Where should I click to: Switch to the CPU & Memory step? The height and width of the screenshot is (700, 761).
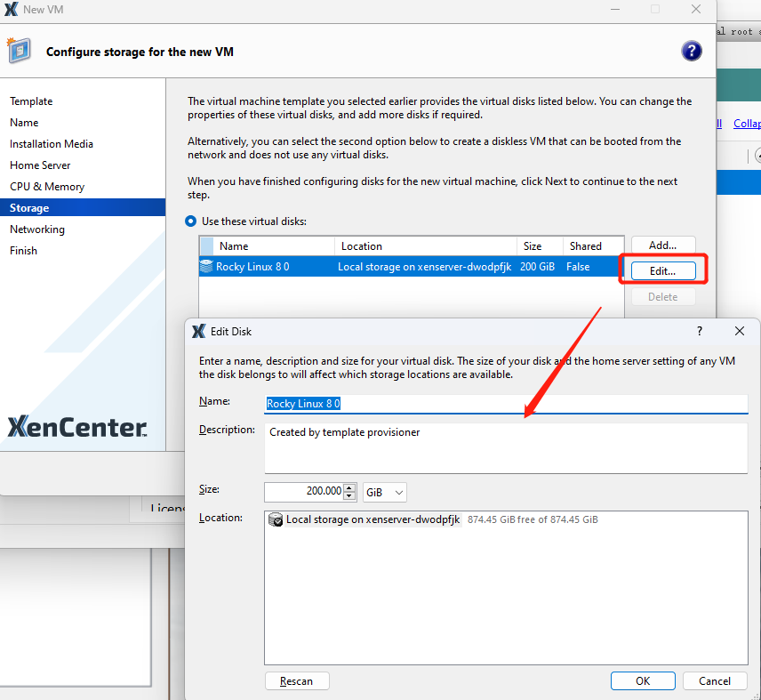(48, 186)
